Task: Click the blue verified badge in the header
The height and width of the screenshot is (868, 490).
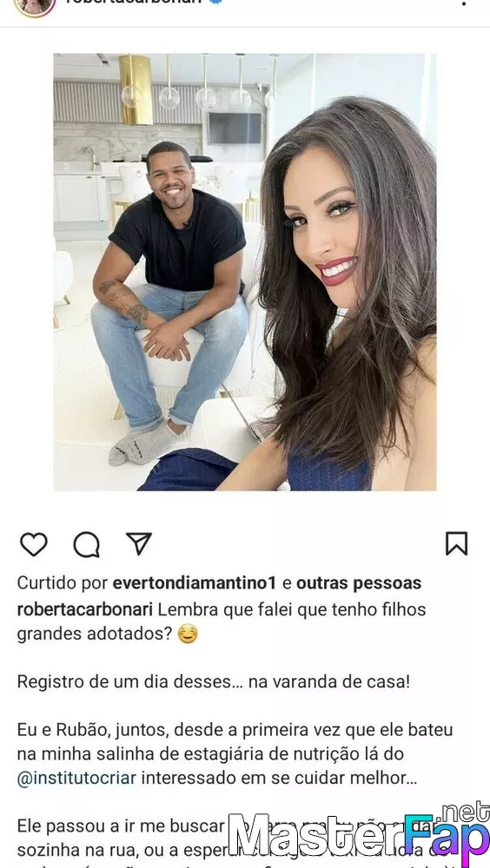Action: pyautogui.click(x=215, y=2)
